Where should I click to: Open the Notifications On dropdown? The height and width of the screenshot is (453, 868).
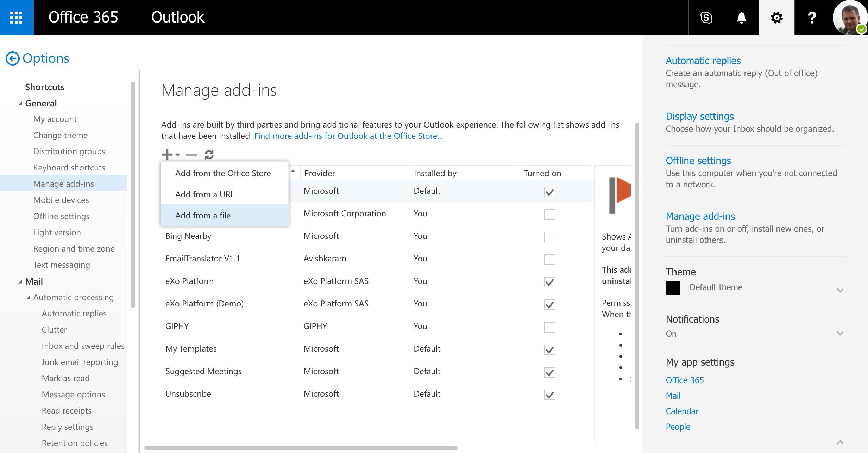tap(840, 333)
